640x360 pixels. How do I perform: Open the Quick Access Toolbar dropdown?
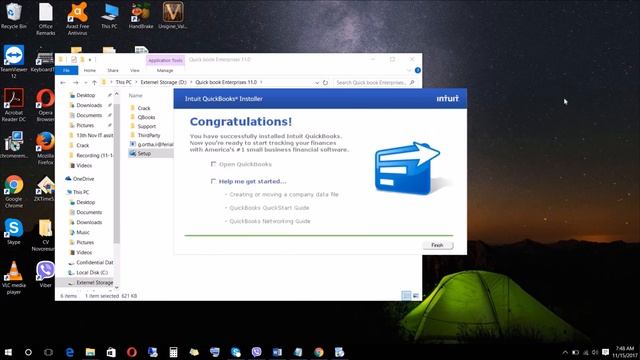point(90,60)
